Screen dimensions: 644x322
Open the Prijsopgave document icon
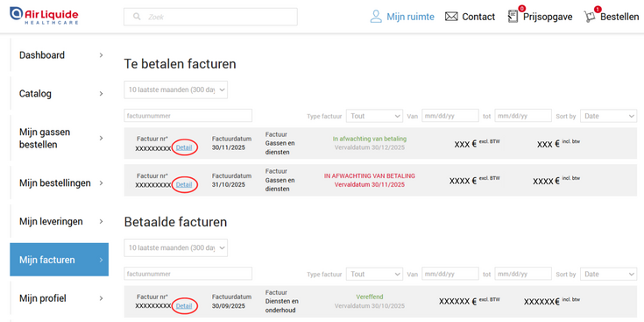click(513, 16)
